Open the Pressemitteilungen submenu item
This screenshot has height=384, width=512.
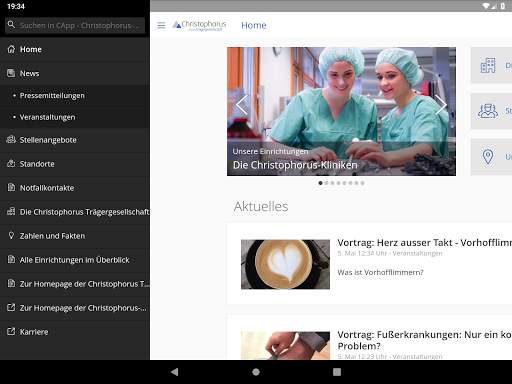pyautogui.click(x=75, y=96)
